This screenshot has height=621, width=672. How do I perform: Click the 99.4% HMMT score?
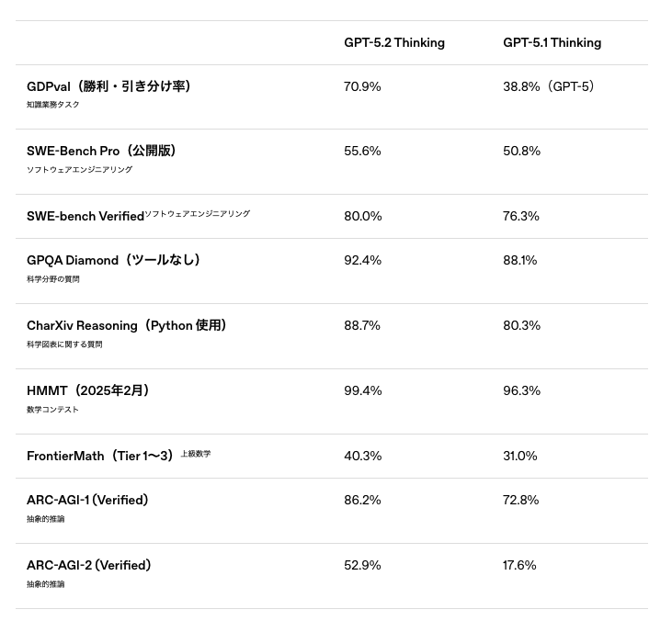(x=362, y=391)
